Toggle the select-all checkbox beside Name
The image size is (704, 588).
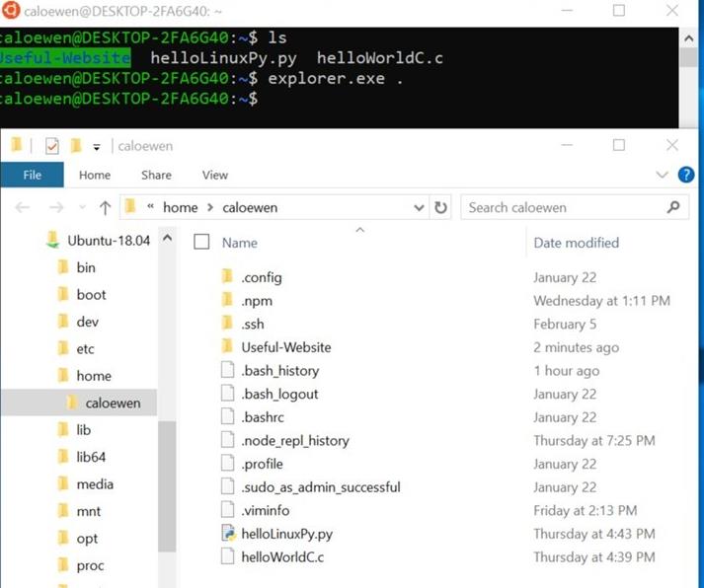pos(202,242)
